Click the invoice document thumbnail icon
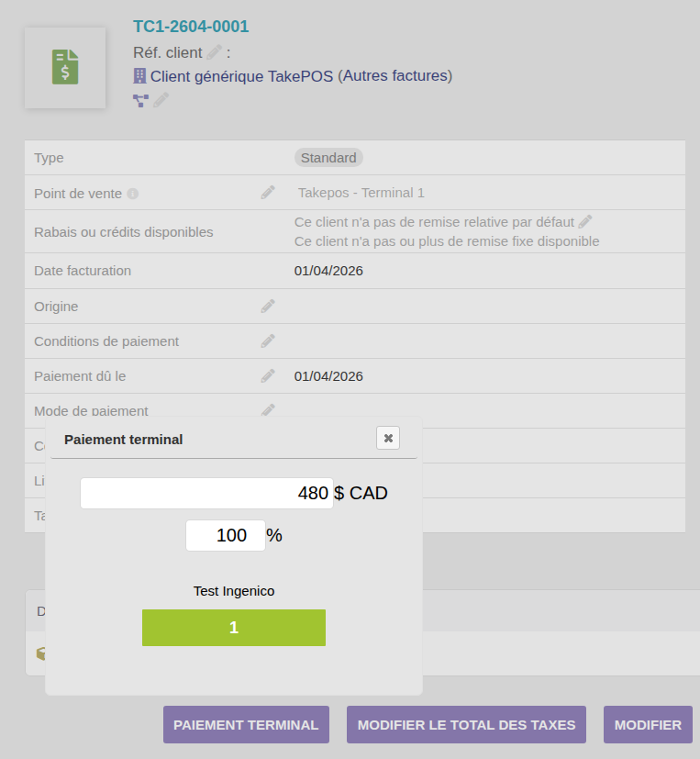Screen dimensions: 700x759 65,68
